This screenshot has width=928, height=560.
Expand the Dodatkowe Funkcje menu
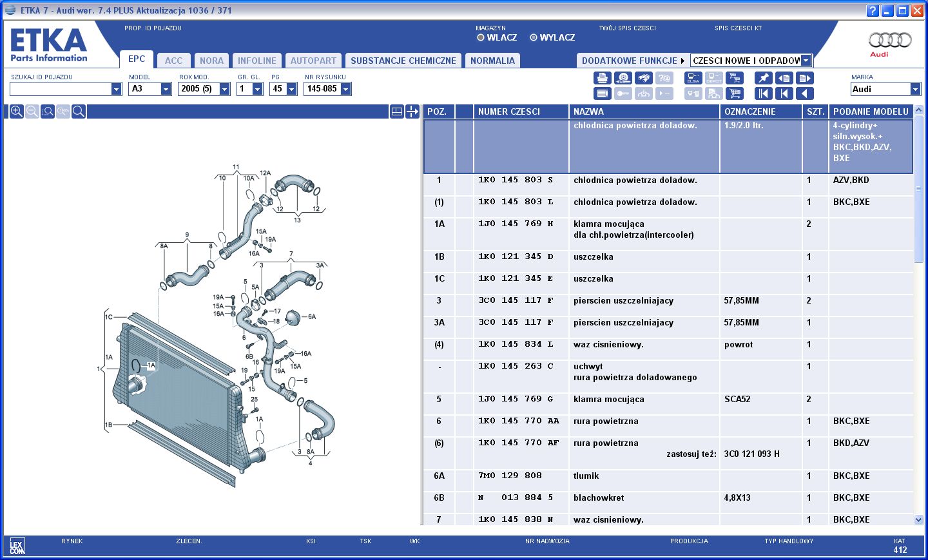633,61
